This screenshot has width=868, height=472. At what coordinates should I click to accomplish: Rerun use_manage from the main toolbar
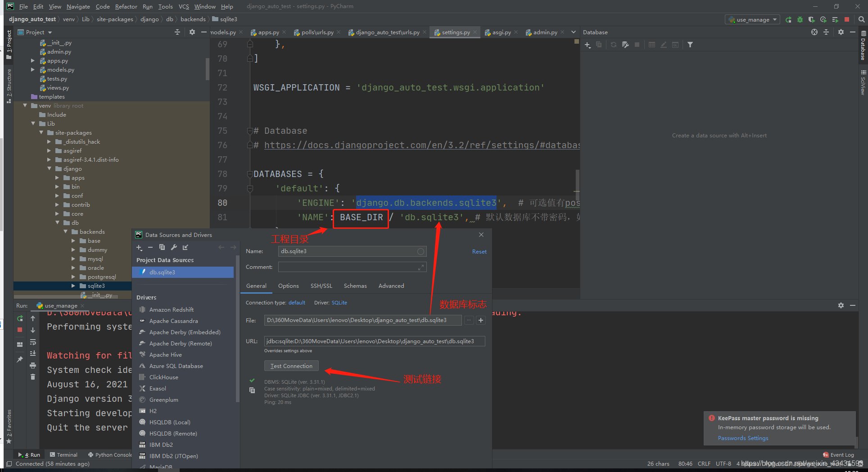pos(788,20)
